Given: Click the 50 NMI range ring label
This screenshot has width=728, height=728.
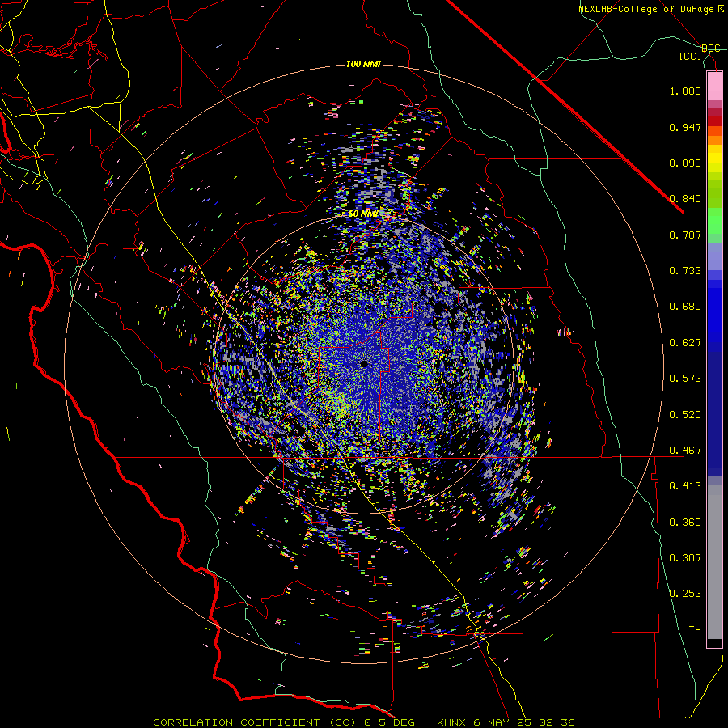Looking at the screenshot, I should tap(363, 214).
